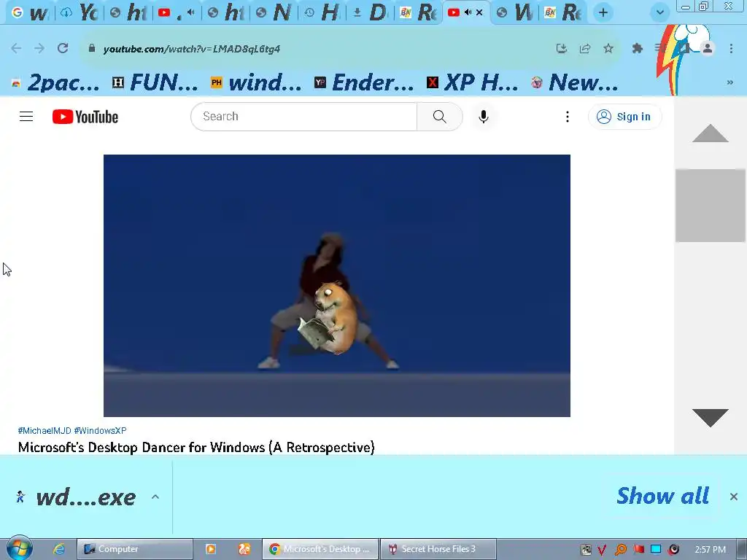The width and height of the screenshot is (747, 560).
Task: View site information via lock icon
Action: [92, 49]
